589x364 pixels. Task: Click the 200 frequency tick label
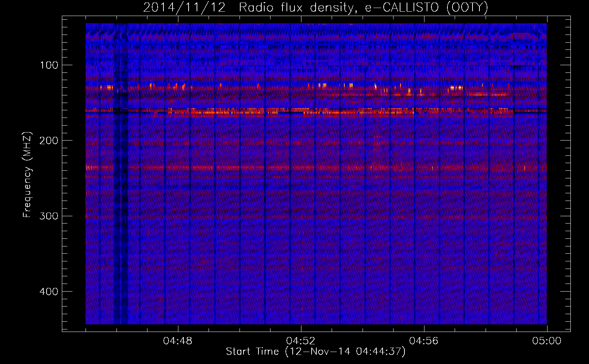pyautogui.click(x=49, y=141)
